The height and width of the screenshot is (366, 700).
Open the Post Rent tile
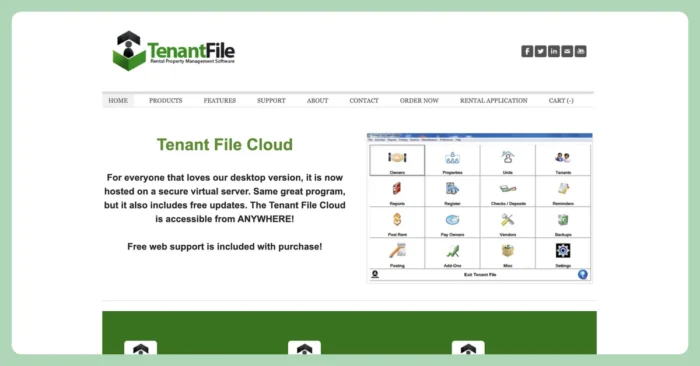397,222
